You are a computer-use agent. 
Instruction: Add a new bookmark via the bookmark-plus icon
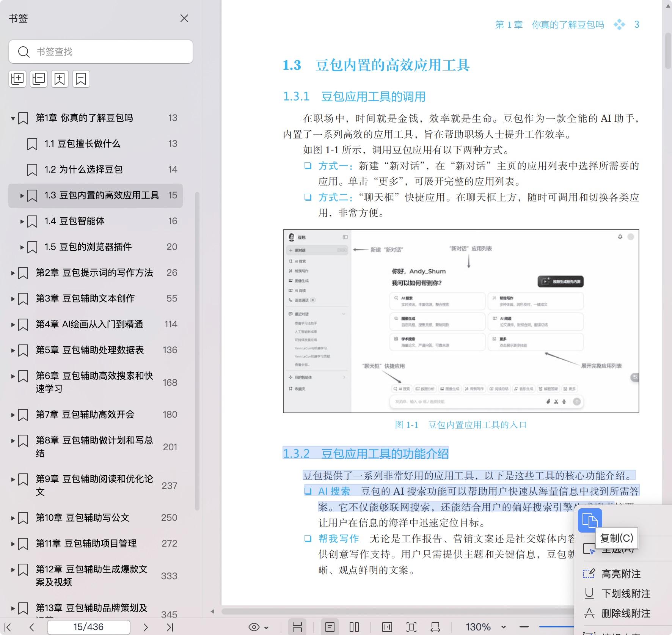[60, 79]
